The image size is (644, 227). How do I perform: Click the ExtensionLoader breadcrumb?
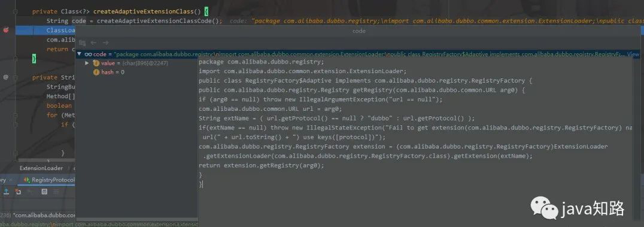pyautogui.click(x=41, y=168)
